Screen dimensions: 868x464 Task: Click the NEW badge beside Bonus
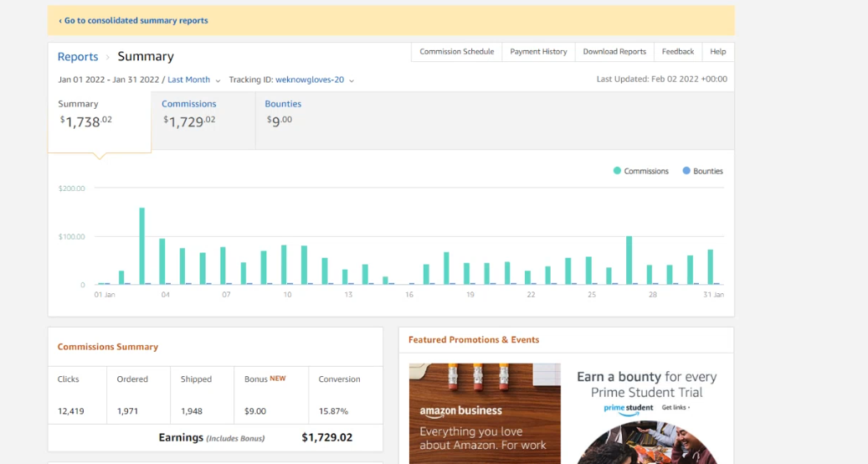[278, 379]
